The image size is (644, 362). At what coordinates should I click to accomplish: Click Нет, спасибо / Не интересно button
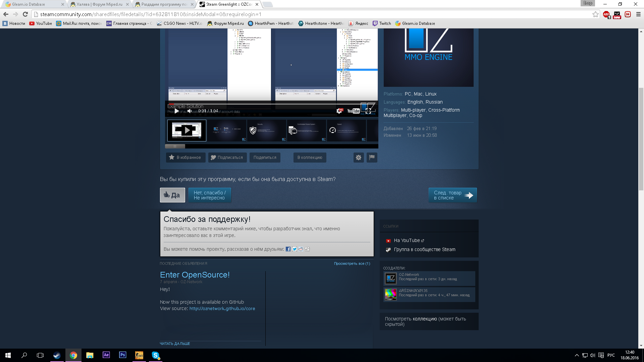coord(210,195)
